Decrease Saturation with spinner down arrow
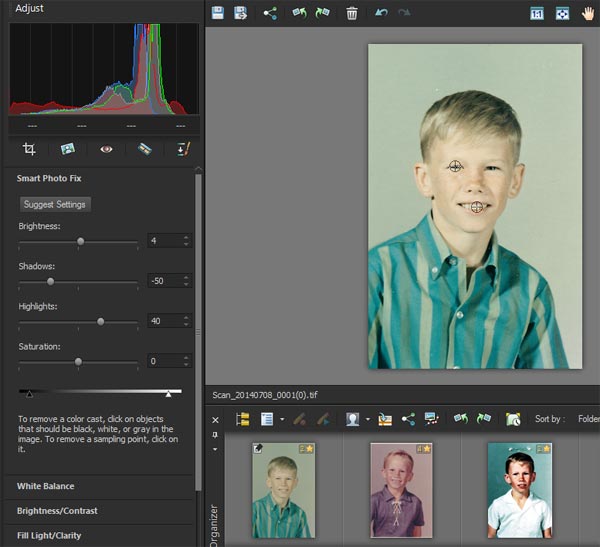The height and width of the screenshot is (547, 600). click(x=186, y=364)
